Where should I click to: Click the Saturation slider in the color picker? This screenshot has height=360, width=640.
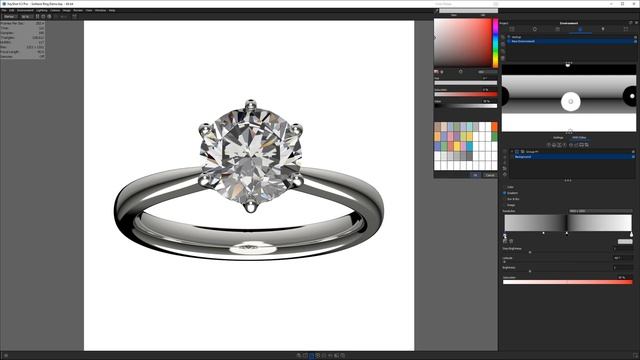(x=466, y=94)
